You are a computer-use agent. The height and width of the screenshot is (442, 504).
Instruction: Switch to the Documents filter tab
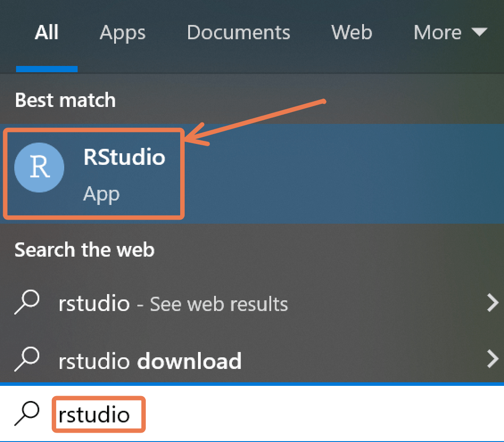pyautogui.click(x=238, y=33)
